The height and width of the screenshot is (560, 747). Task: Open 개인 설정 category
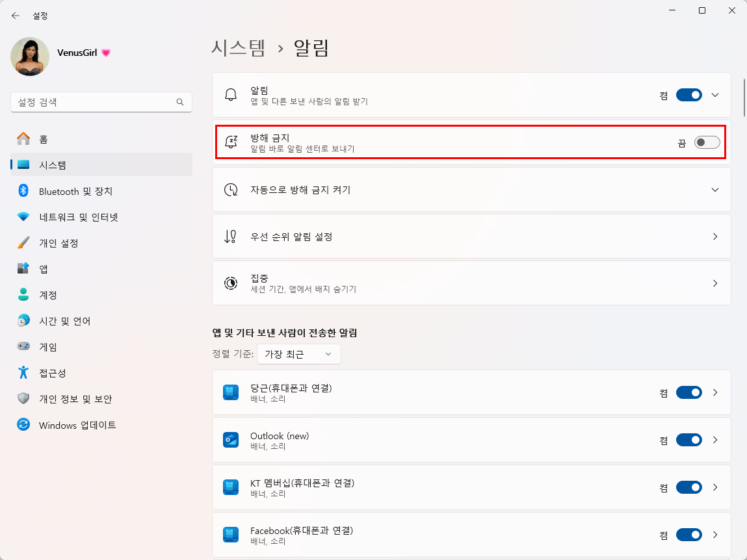[101, 242]
